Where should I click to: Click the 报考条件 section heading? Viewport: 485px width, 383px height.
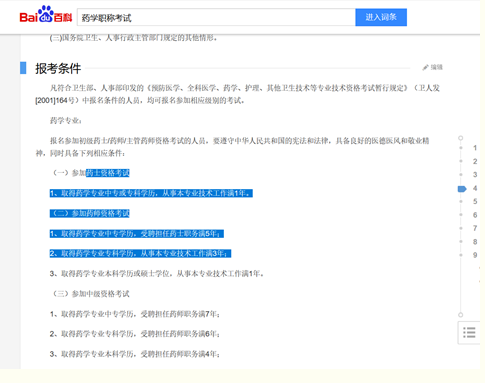58,69
